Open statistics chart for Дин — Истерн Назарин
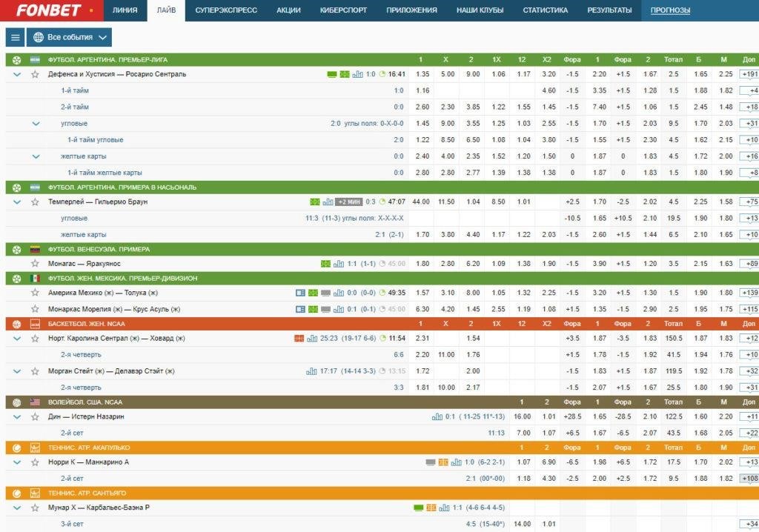 pos(437,417)
